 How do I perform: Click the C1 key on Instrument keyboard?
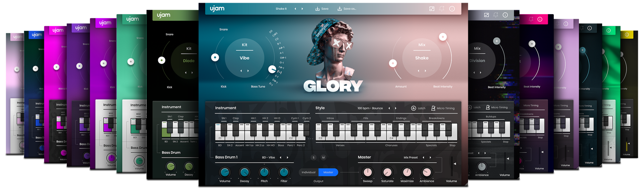[220, 132]
